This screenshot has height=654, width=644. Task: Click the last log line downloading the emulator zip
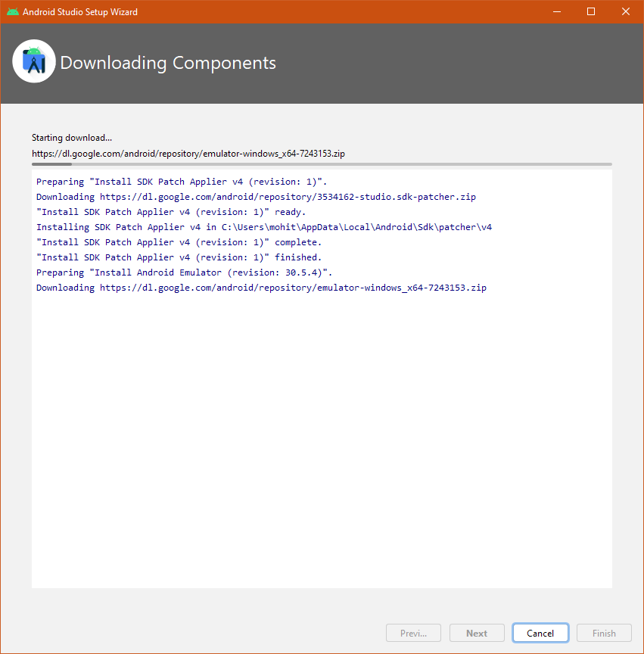[261, 288]
